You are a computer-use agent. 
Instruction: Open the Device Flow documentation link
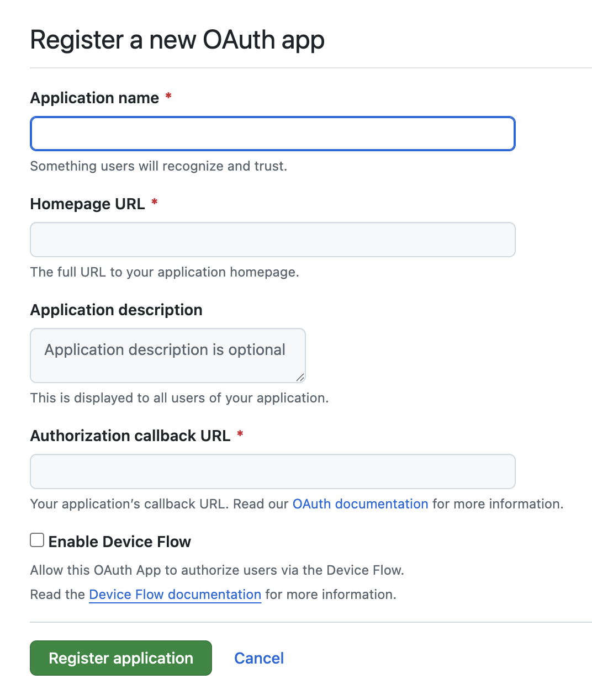175,595
